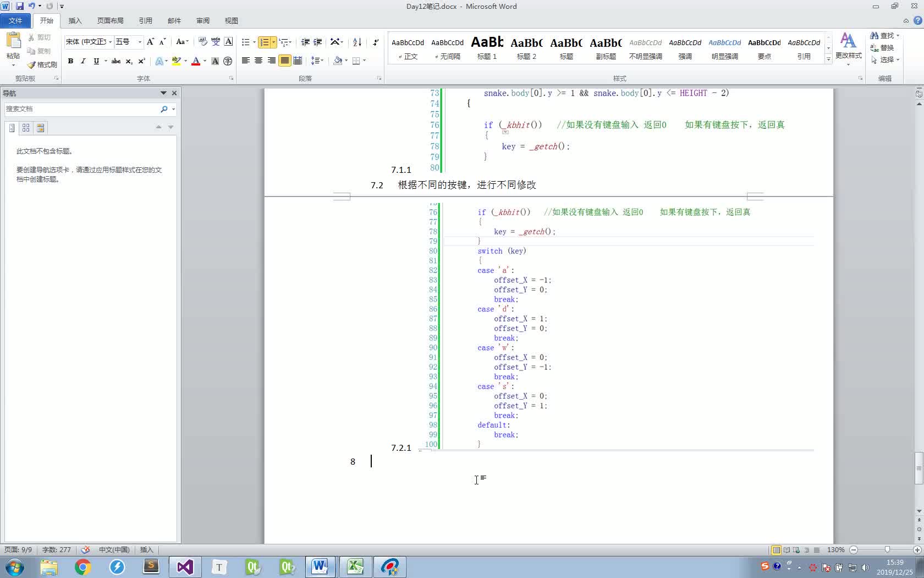The height and width of the screenshot is (578, 924).
Task: Click the yellow text highlight color button
Action: [x=176, y=61]
